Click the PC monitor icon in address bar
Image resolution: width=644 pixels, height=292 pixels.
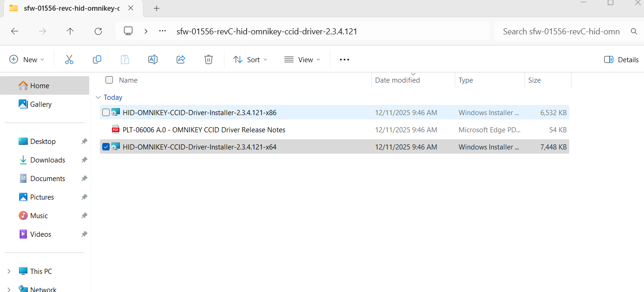pyautogui.click(x=128, y=31)
